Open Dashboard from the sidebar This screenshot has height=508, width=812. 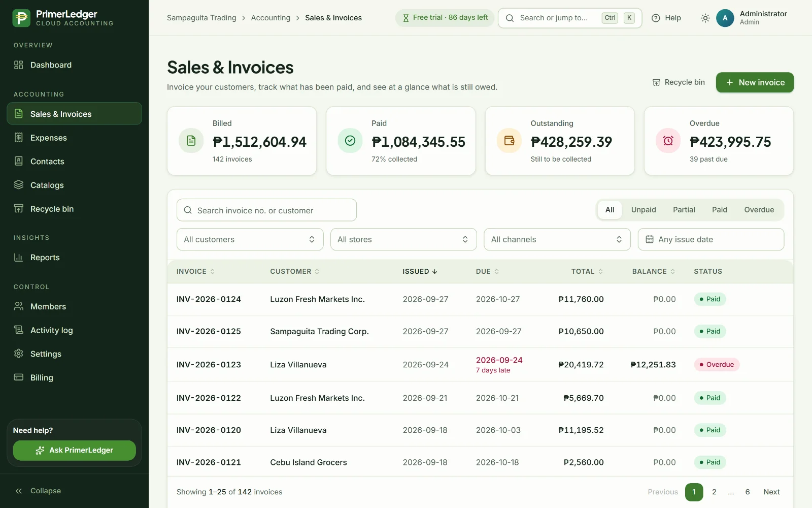[x=74, y=65]
